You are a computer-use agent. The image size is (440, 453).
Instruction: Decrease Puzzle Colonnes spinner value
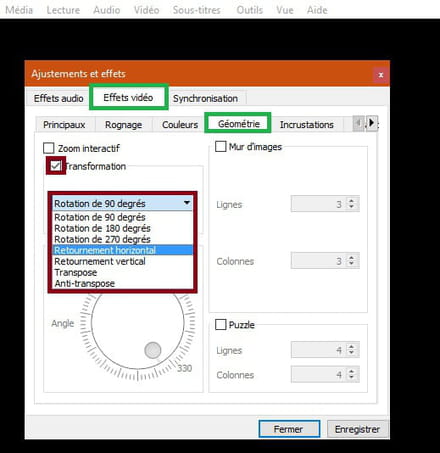(x=351, y=378)
